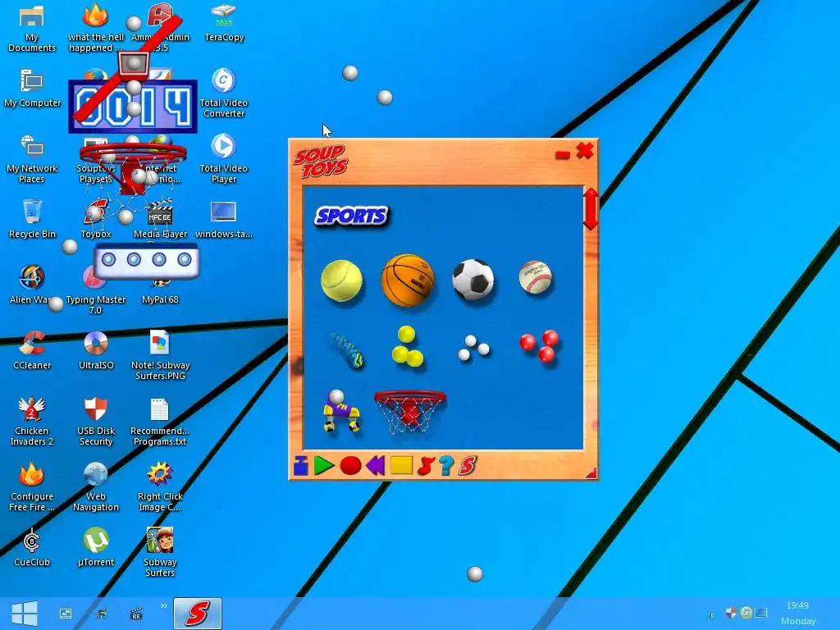Screen dimensions: 840x630
Task: Choose the yellow balls cluster
Action: point(407,347)
